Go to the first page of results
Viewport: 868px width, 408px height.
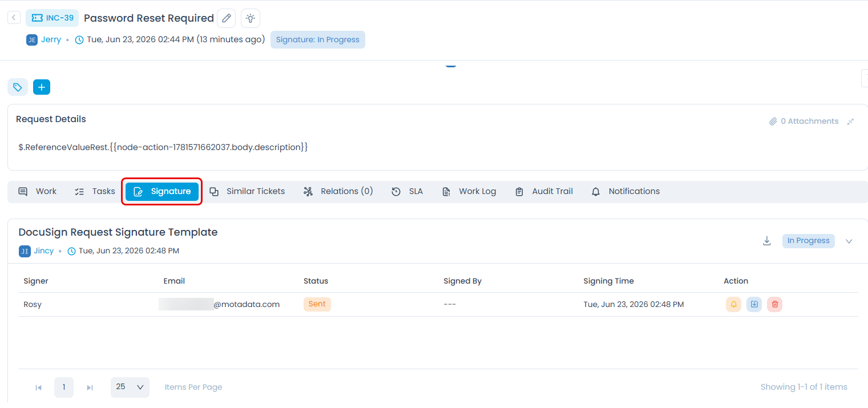click(38, 387)
